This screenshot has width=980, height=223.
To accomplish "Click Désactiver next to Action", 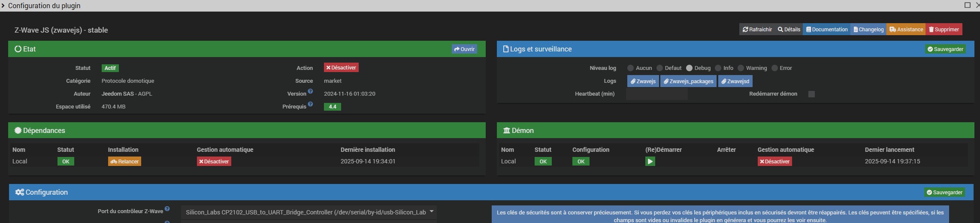I will [341, 68].
